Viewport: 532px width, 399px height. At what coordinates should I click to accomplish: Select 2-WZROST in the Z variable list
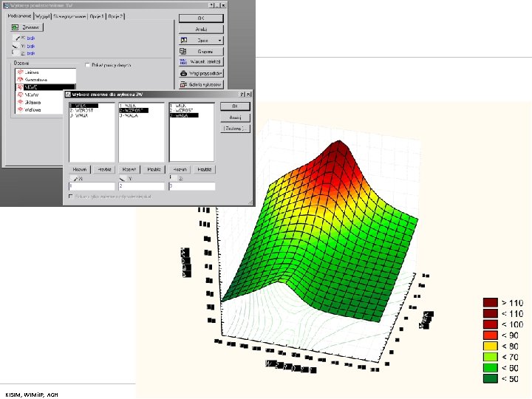pyautogui.click(x=182, y=111)
